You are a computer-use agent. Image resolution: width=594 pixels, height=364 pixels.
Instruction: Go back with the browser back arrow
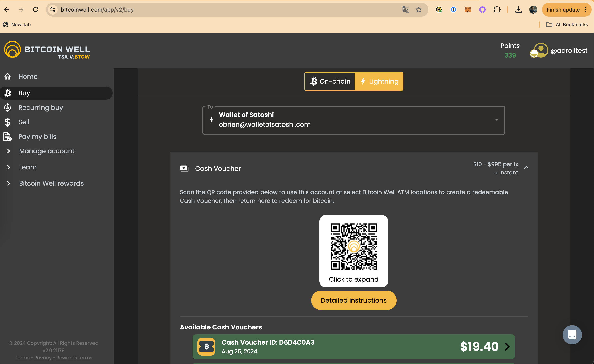point(7,10)
